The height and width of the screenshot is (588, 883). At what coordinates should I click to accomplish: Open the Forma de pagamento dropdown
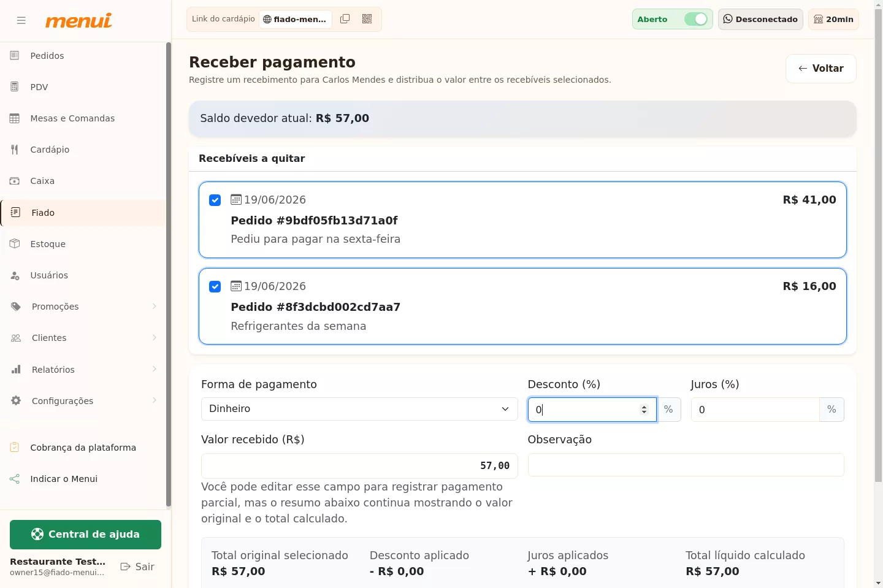click(359, 409)
